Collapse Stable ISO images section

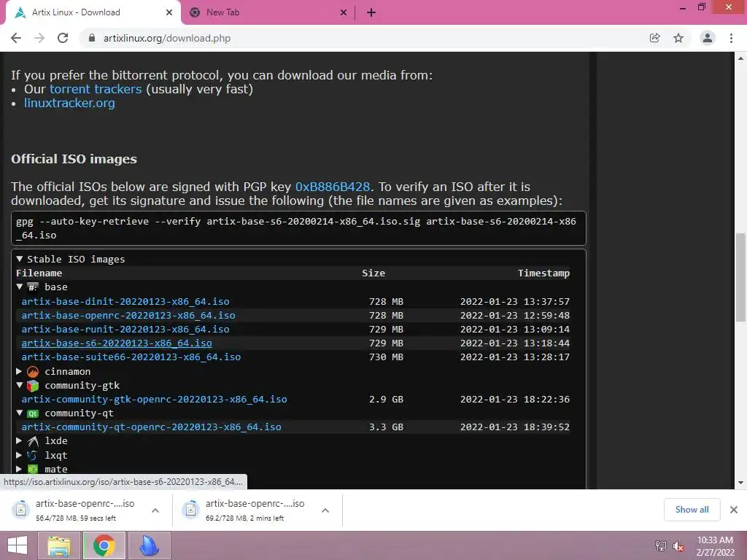coord(20,259)
